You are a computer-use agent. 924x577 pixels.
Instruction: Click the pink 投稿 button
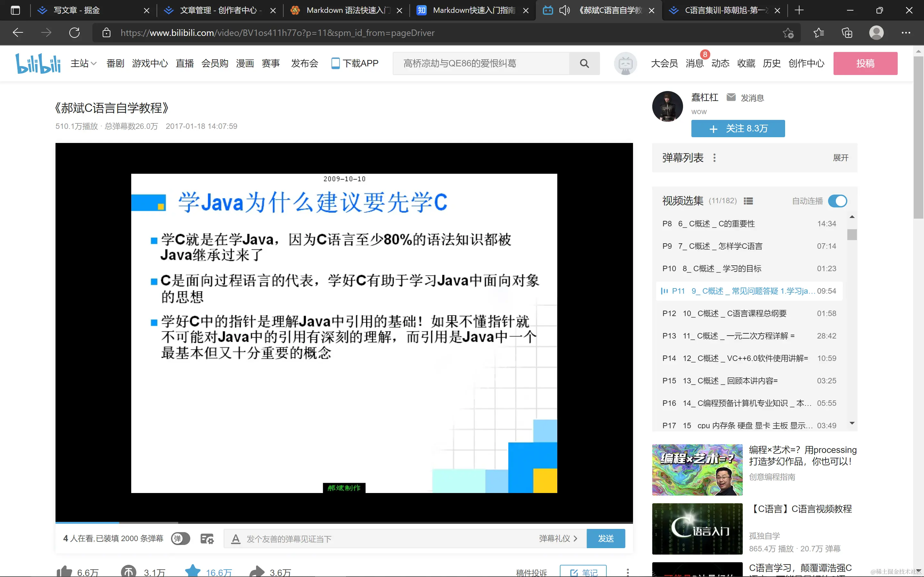tap(865, 63)
